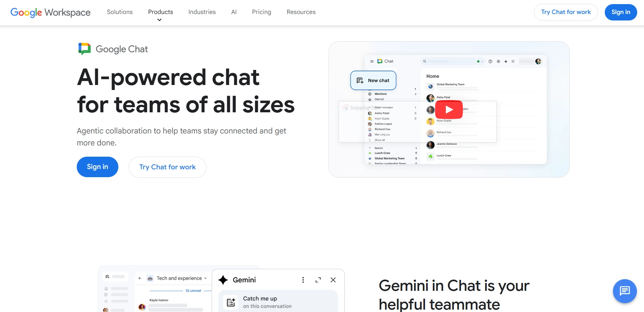The width and height of the screenshot is (644, 312).
Task: Expand the Products navigation menu
Action: tap(160, 12)
